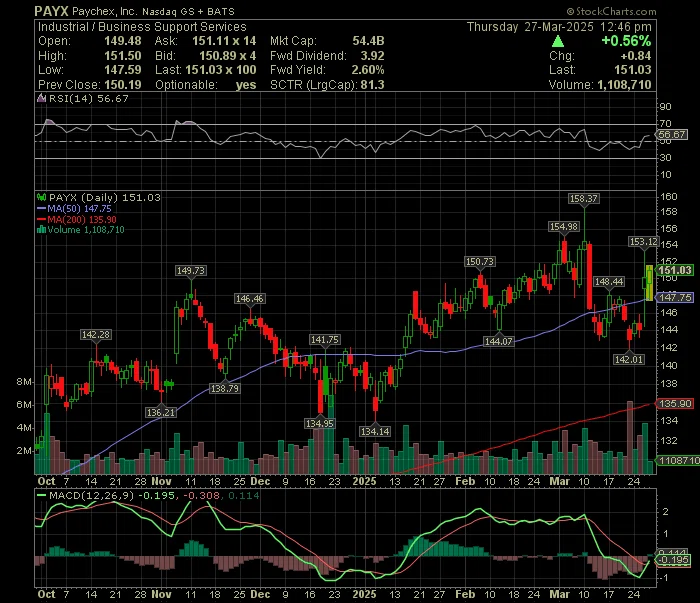Click the 153.12 price label

[643, 242]
